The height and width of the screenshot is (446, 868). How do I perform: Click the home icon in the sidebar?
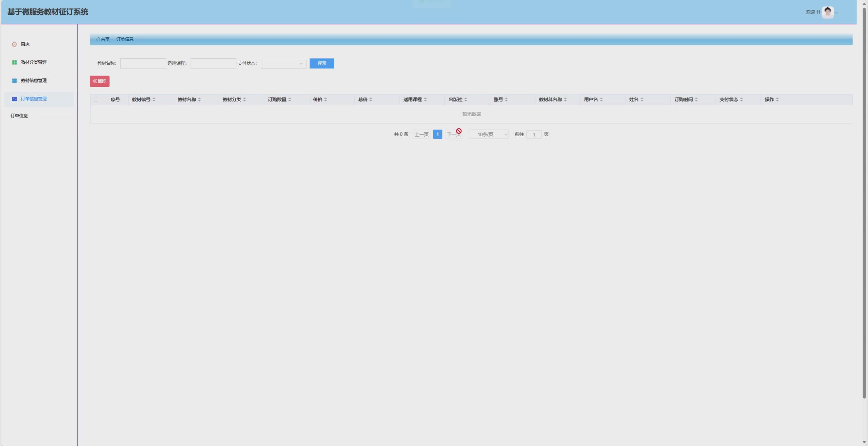point(14,44)
